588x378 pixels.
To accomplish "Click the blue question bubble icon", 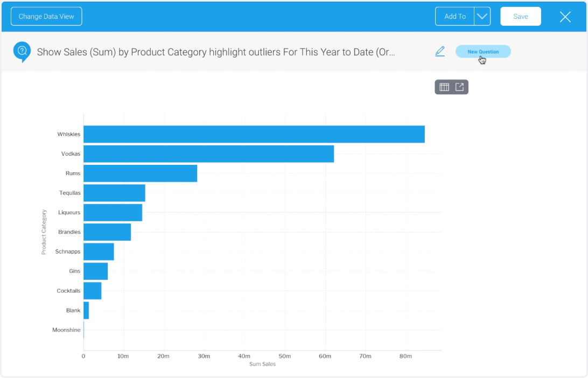I will [x=22, y=52].
